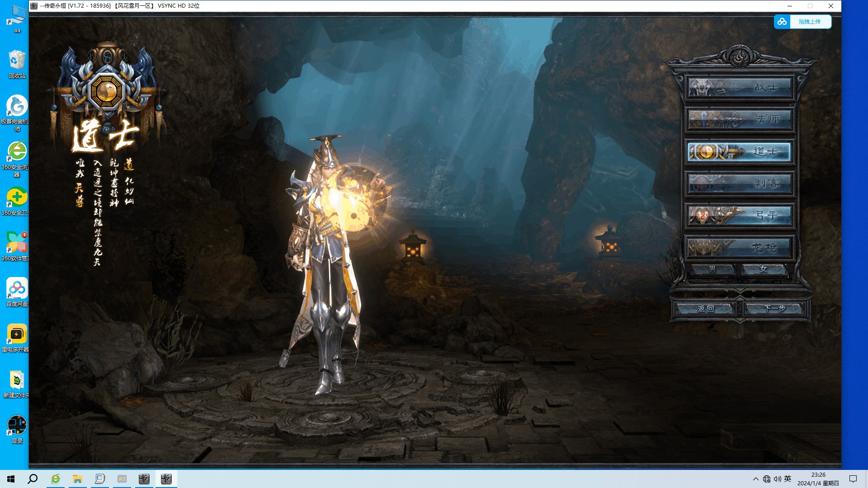Switch to the first game taskbar icon
The width and height of the screenshot is (868, 488).
click(144, 479)
